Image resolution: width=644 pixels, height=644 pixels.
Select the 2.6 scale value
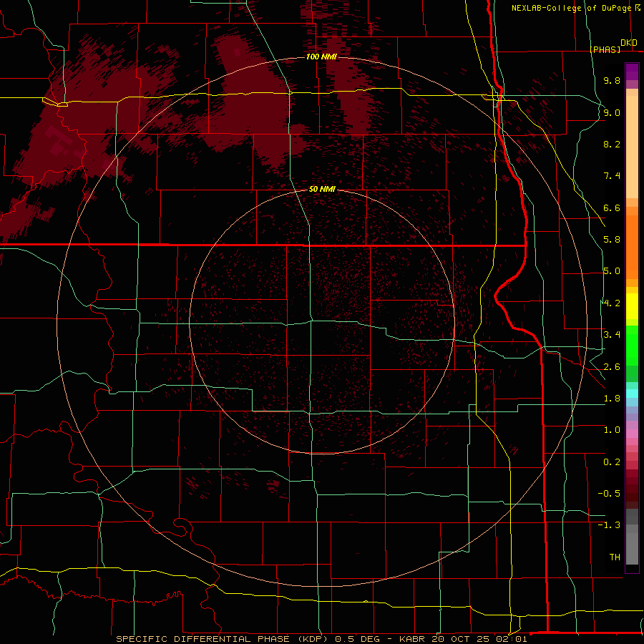[612, 367]
